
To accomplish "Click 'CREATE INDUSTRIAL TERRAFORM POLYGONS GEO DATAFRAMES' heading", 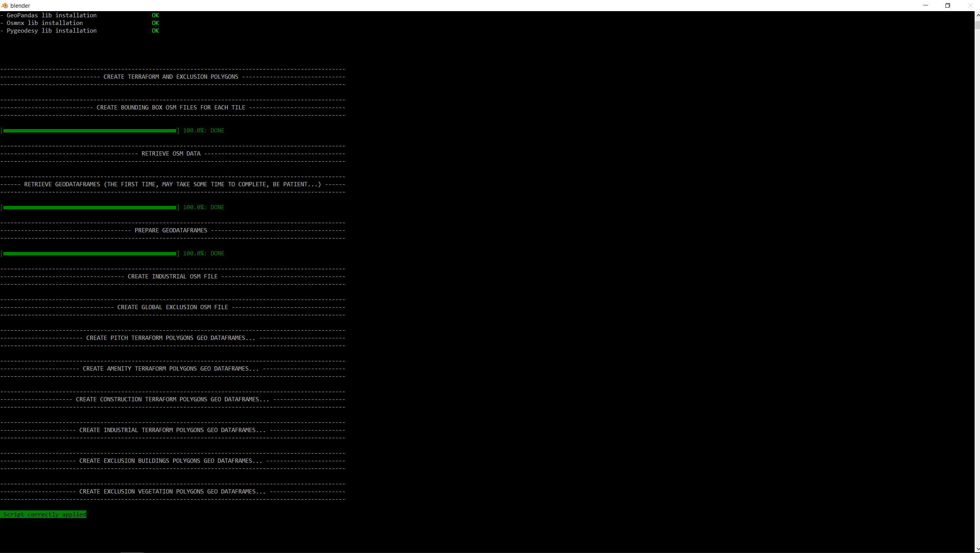I will click(173, 430).
